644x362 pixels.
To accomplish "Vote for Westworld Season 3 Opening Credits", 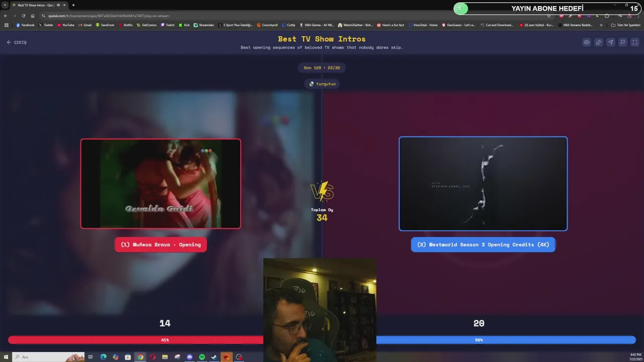I will point(483,244).
